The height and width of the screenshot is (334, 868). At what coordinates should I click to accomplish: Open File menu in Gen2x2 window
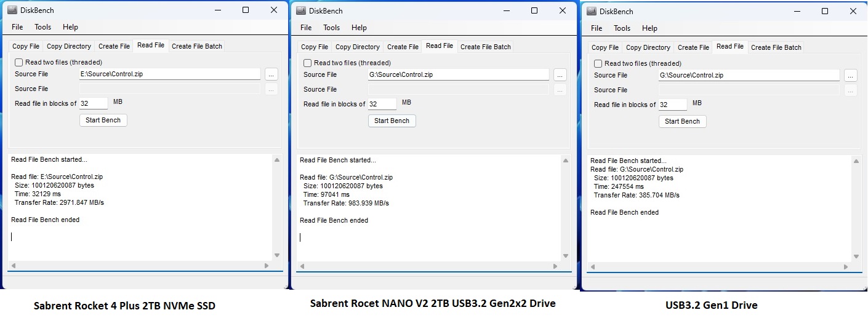(x=306, y=28)
